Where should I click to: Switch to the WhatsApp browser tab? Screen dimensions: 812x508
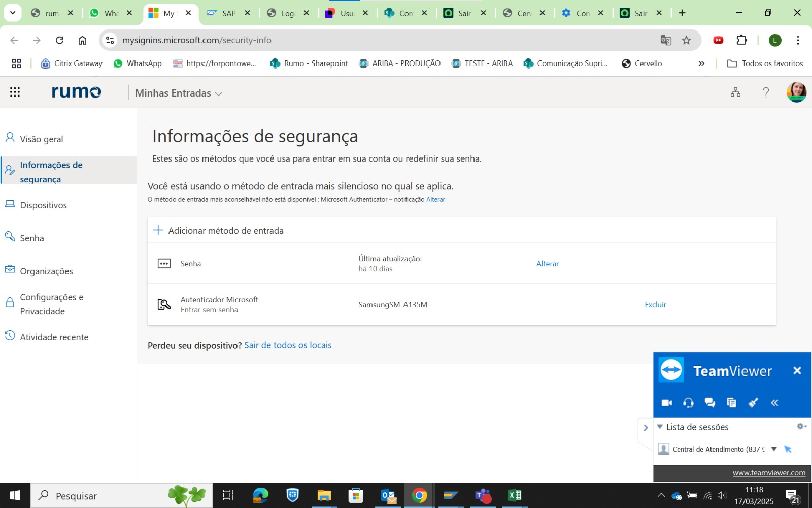[x=111, y=13]
